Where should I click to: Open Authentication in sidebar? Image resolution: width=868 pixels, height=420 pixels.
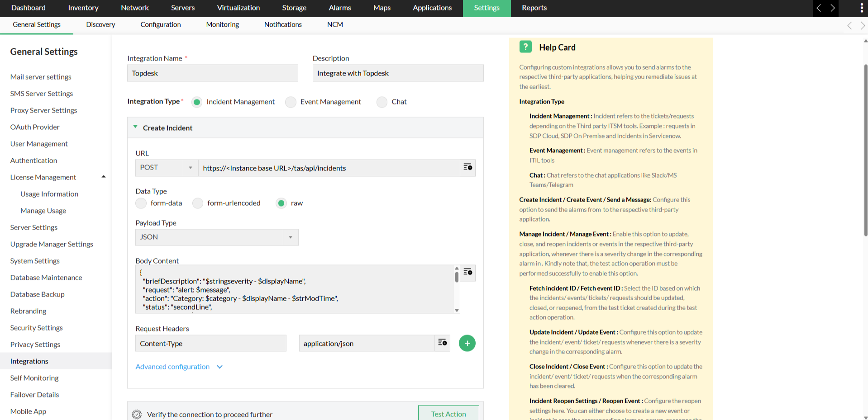click(33, 160)
